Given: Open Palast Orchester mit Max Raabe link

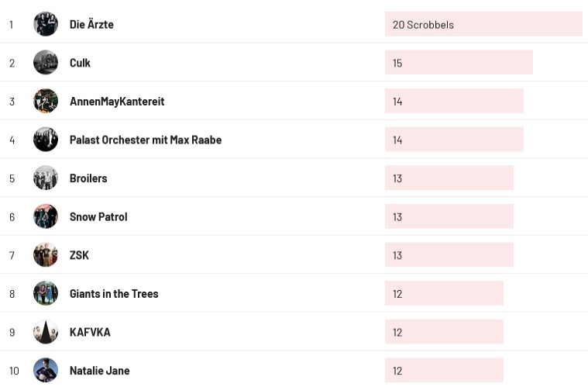Looking at the screenshot, I should tap(146, 140).
